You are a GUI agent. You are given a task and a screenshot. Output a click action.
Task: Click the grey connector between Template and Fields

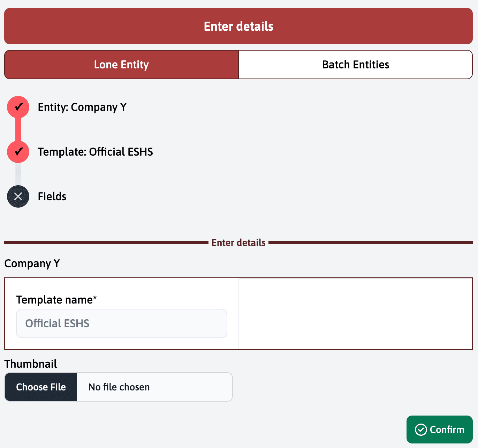pos(18,174)
